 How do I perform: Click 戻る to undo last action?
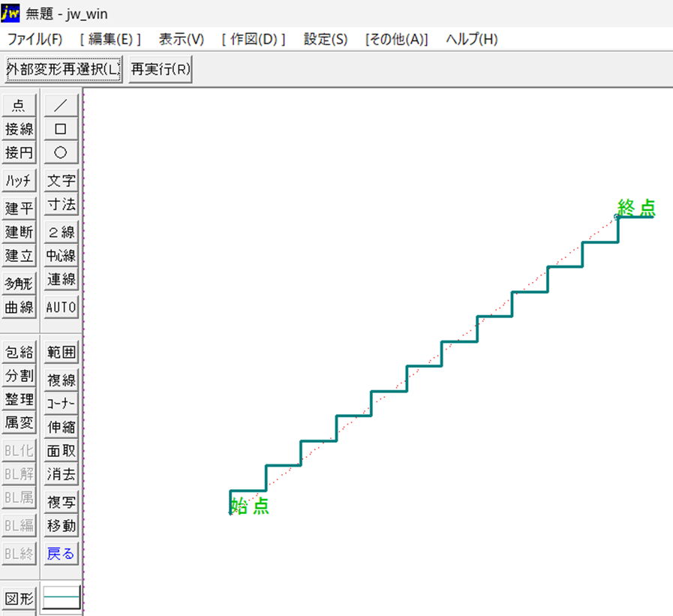point(61,553)
